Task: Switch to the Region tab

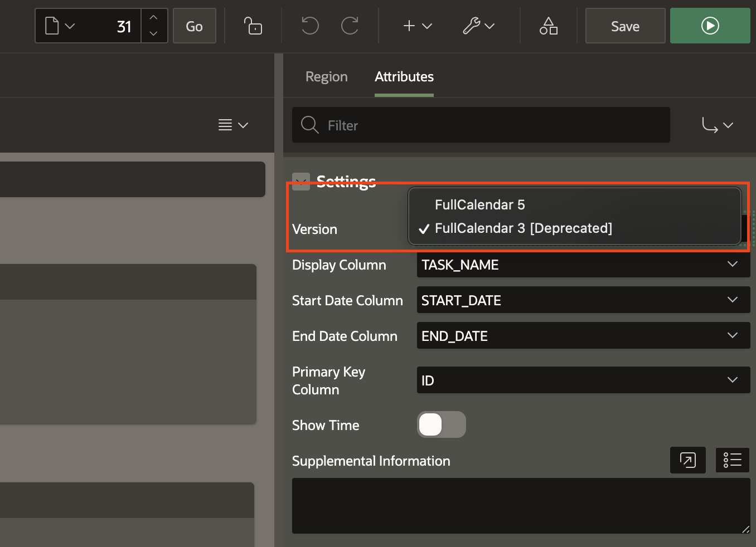Action: point(326,77)
